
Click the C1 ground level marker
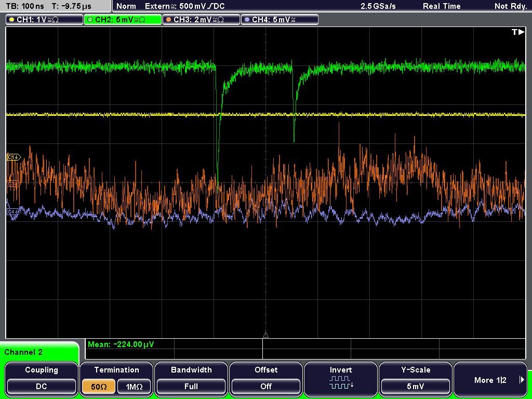coord(14,157)
